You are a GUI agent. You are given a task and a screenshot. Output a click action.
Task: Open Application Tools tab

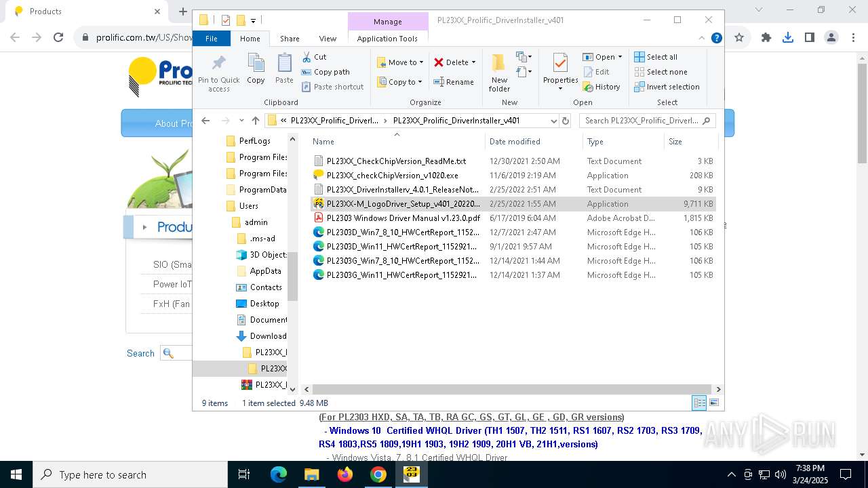(387, 39)
